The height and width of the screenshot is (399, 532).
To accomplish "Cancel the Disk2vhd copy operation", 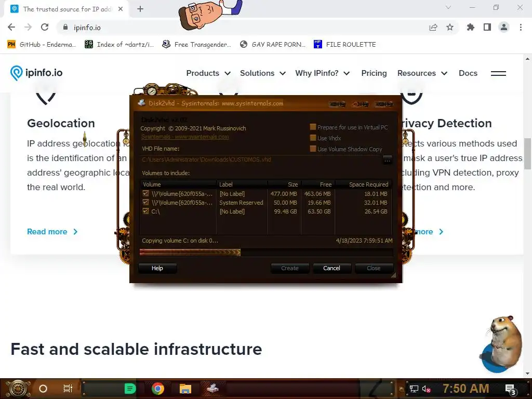I will coord(331,268).
